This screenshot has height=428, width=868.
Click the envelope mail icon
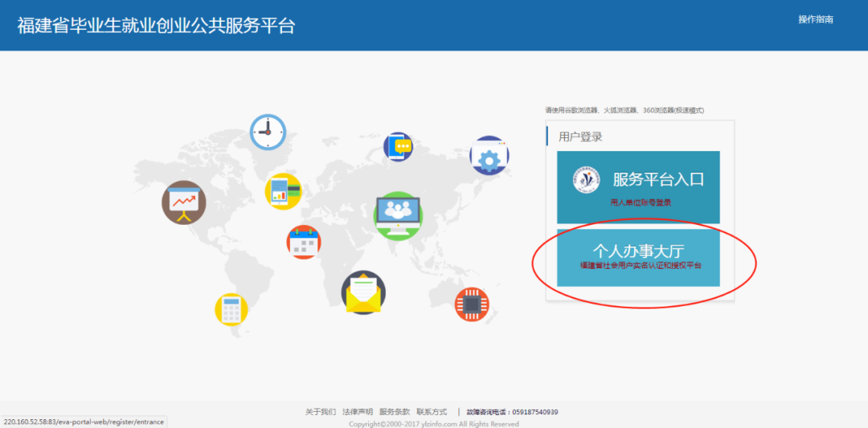click(363, 292)
